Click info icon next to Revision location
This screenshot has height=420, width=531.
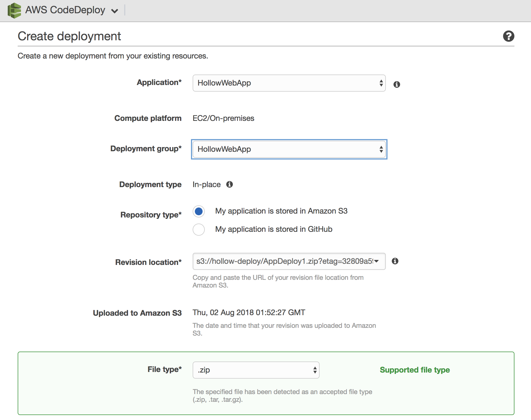[395, 261]
